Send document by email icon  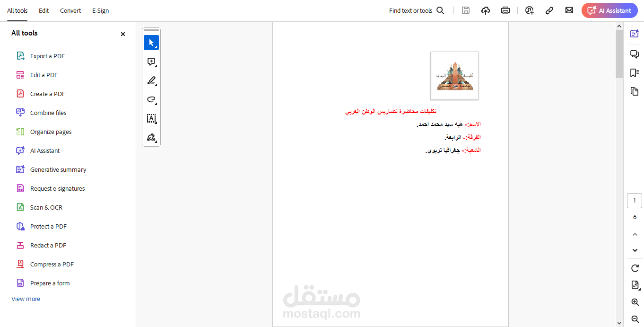[569, 10]
